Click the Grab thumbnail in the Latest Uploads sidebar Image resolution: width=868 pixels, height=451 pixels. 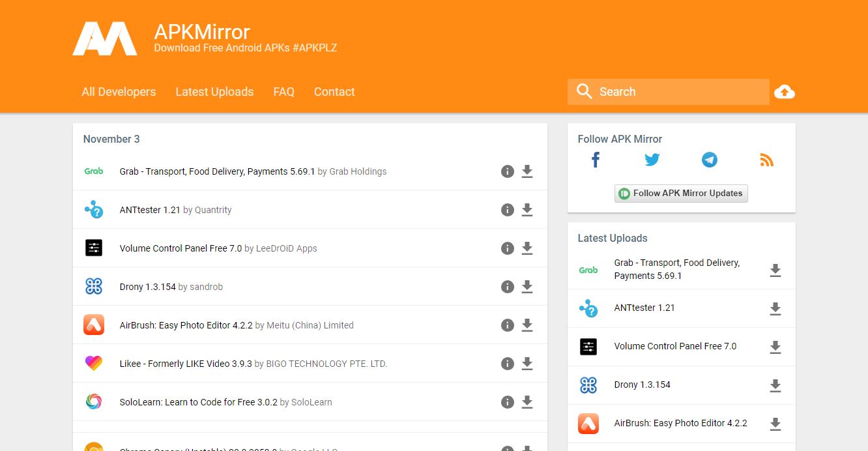click(588, 270)
